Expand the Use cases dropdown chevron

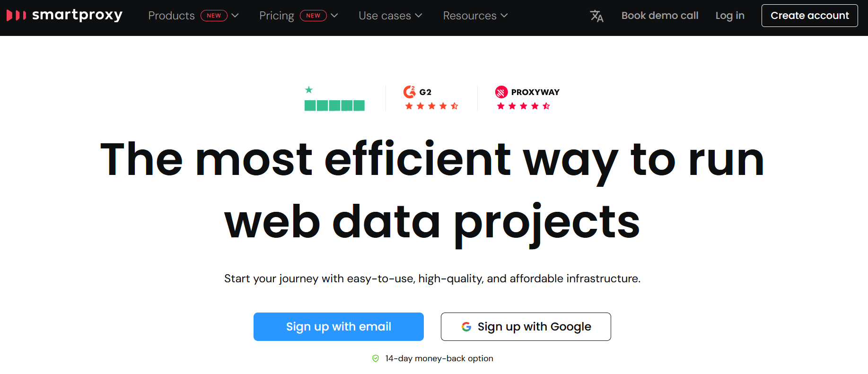[419, 16]
